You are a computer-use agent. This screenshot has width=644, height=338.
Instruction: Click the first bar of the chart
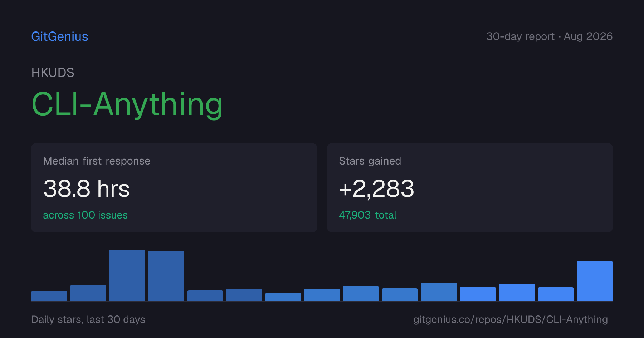[49, 296]
